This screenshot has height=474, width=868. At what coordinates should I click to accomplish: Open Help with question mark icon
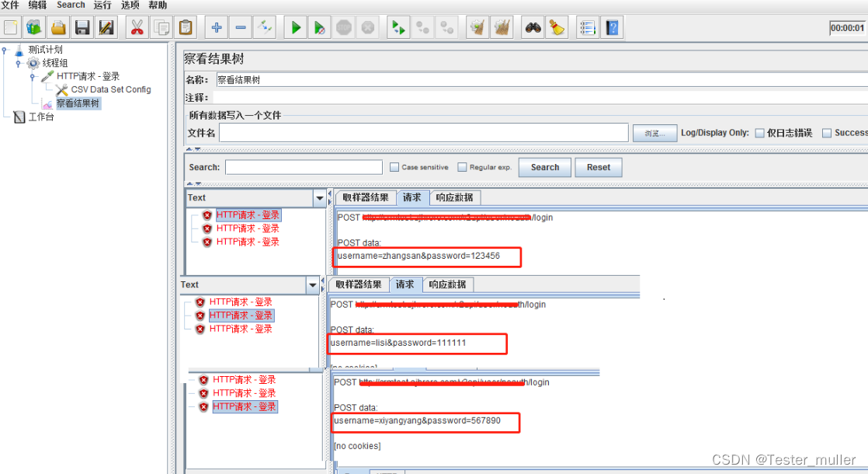[x=613, y=27]
